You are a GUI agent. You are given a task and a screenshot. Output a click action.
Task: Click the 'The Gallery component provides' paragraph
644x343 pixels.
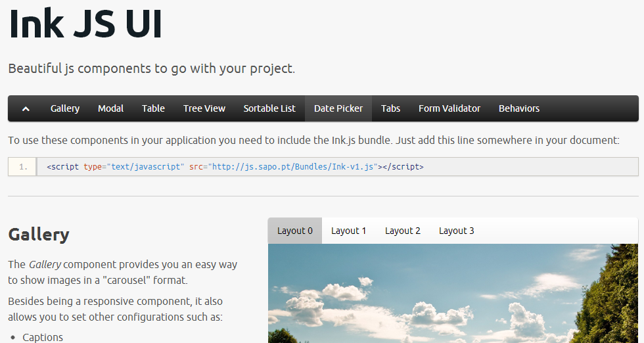pos(122,272)
